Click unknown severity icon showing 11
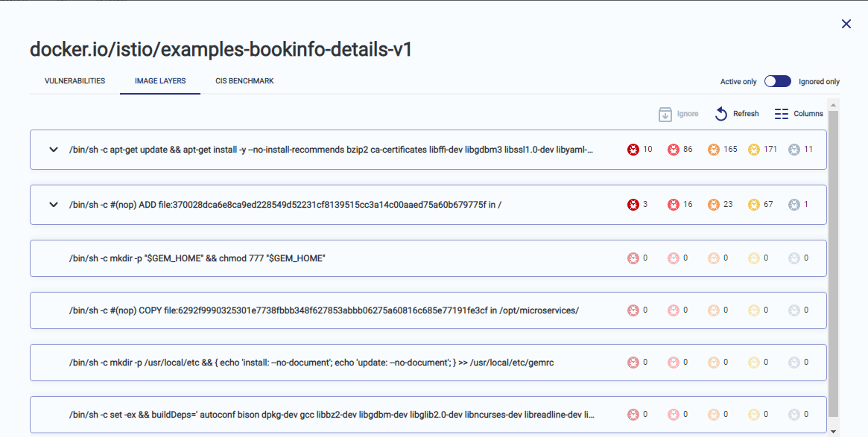Viewport: 868px width, 437px height. pos(794,150)
